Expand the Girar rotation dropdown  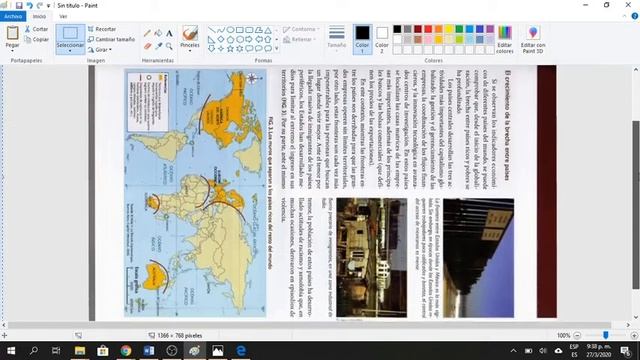point(100,50)
